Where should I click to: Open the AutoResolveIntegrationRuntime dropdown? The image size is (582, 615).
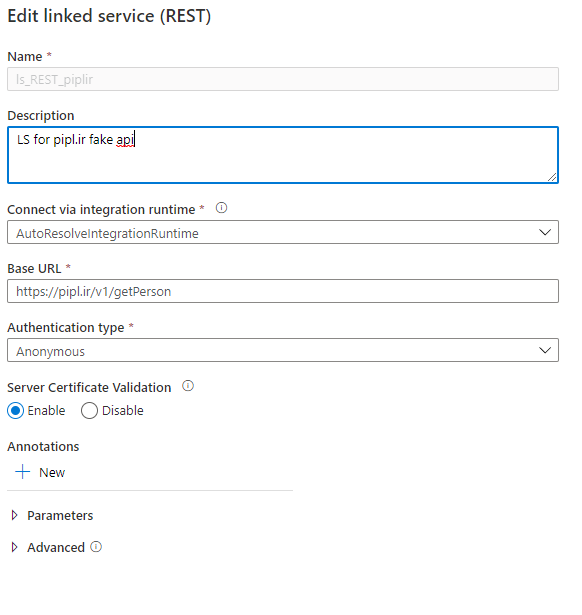click(283, 232)
